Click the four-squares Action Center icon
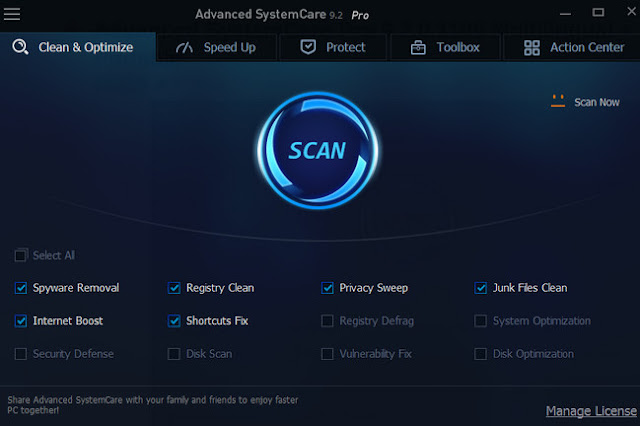The width and height of the screenshot is (640, 426). click(x=532, y=47)
